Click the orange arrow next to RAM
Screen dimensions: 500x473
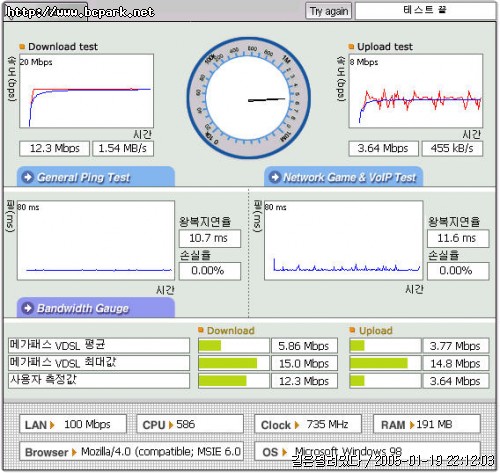412,425
